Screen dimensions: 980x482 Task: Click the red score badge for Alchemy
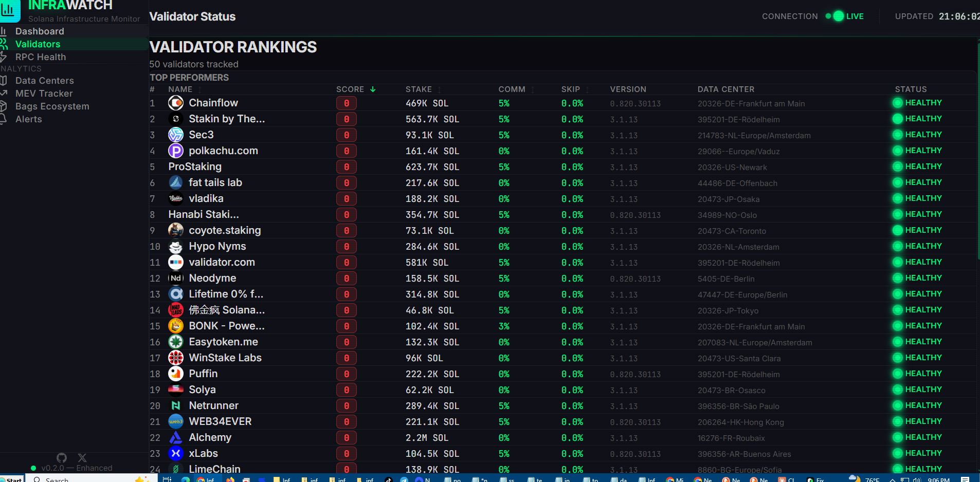[x=347, y=438]
